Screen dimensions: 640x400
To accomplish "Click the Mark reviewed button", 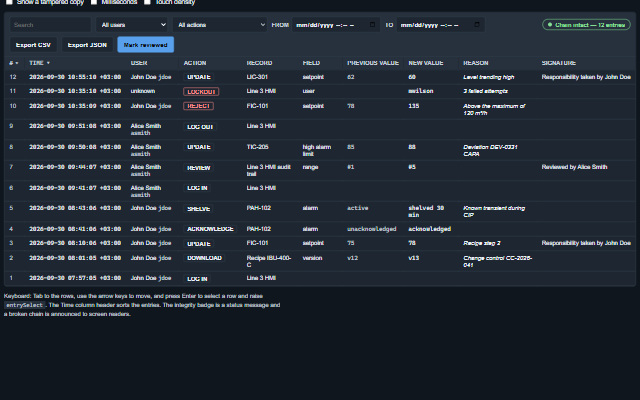I will click(146, 45).
